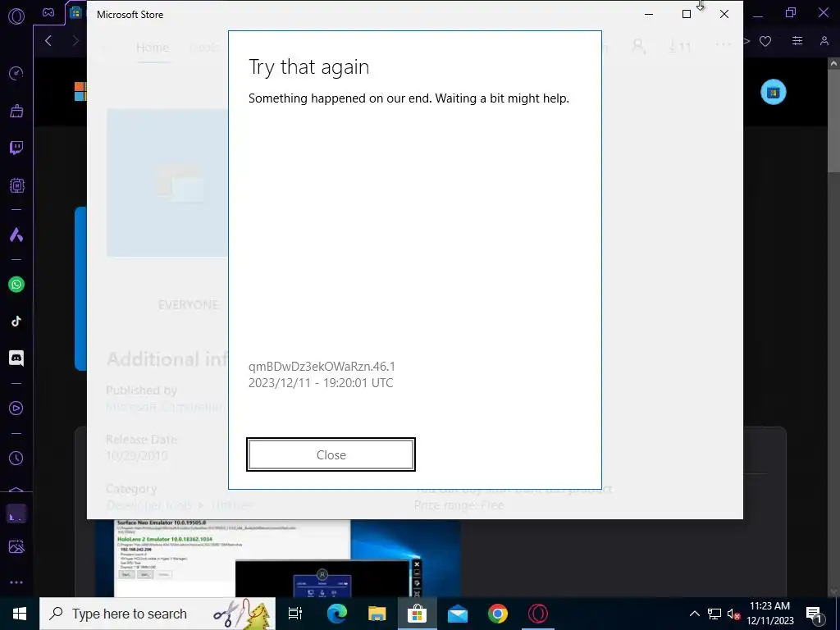
Task: Restore down the Opera GX window
Action: tap(791, 13)
